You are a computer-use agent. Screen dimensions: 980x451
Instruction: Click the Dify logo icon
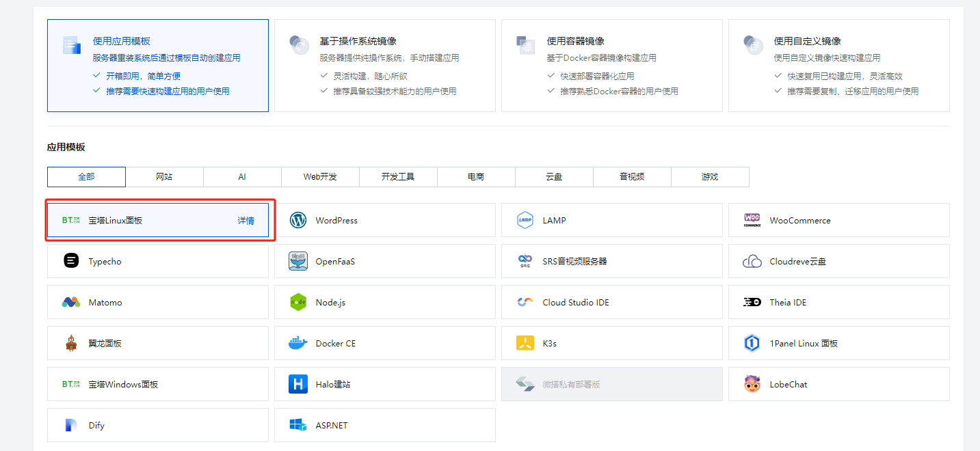coord(71,425)
